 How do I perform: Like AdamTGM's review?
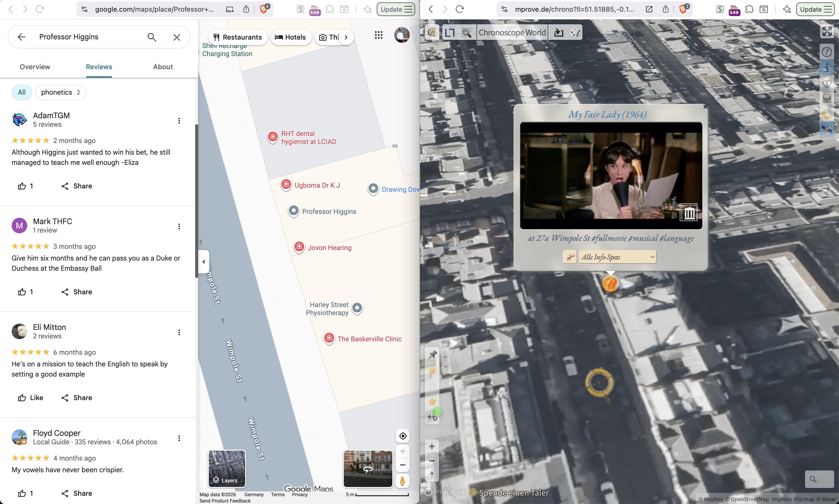click(25, 186)
